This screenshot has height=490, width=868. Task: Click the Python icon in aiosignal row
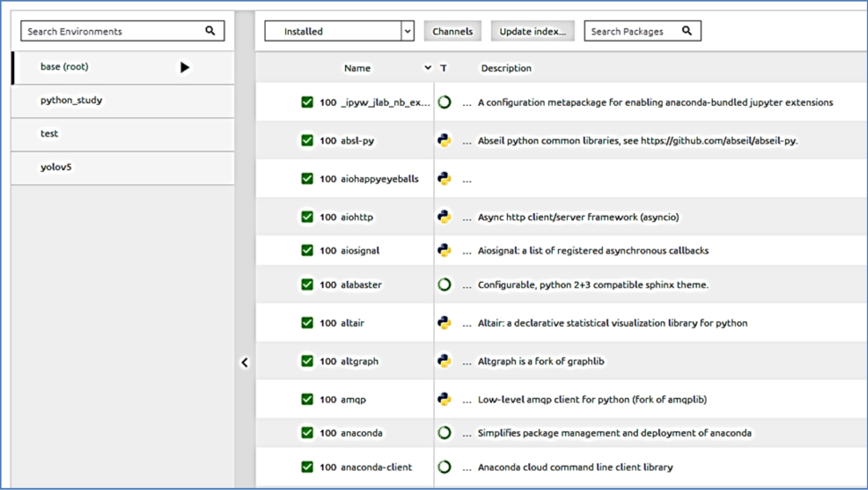pos(444,250)
